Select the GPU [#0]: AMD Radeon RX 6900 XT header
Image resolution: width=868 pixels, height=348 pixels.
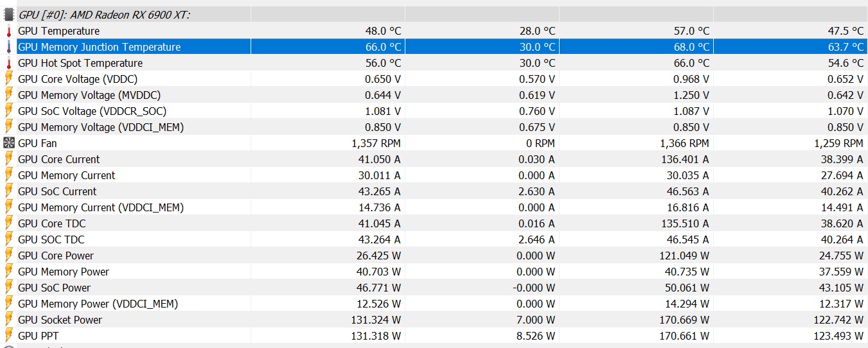coord(104,15)
